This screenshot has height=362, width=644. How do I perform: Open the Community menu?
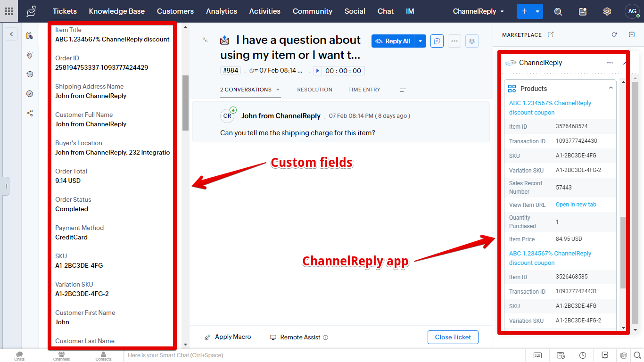tap(313, 11)
